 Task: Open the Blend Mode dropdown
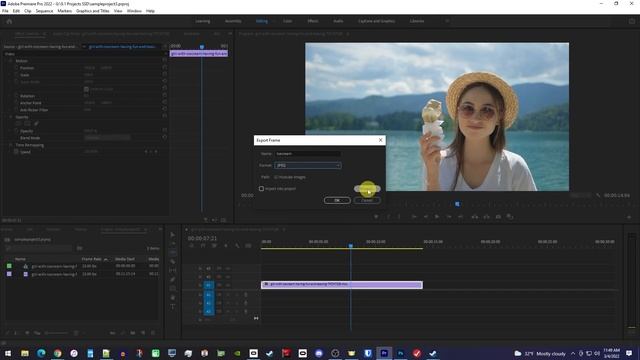[x=107, y=138]
